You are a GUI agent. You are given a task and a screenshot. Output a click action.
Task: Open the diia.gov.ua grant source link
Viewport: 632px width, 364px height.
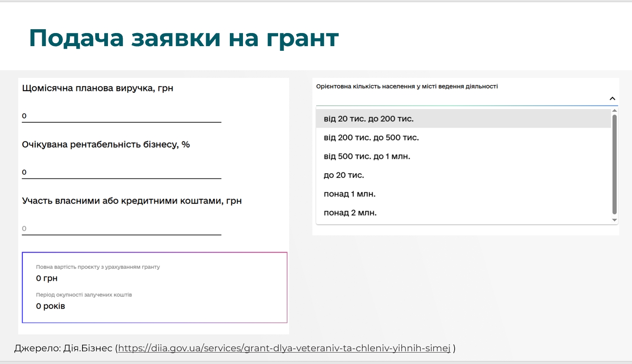coord(284,348)
